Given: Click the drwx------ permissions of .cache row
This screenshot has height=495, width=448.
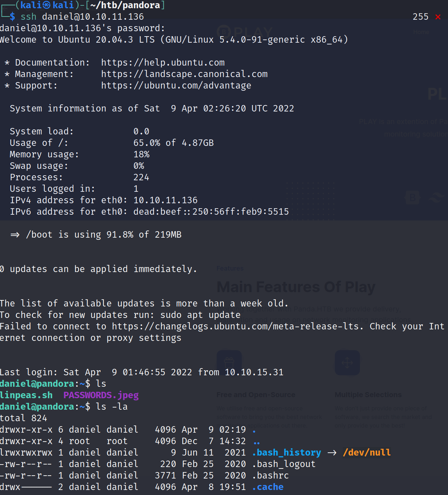Looking at the screenshot, I should (26, 487).
